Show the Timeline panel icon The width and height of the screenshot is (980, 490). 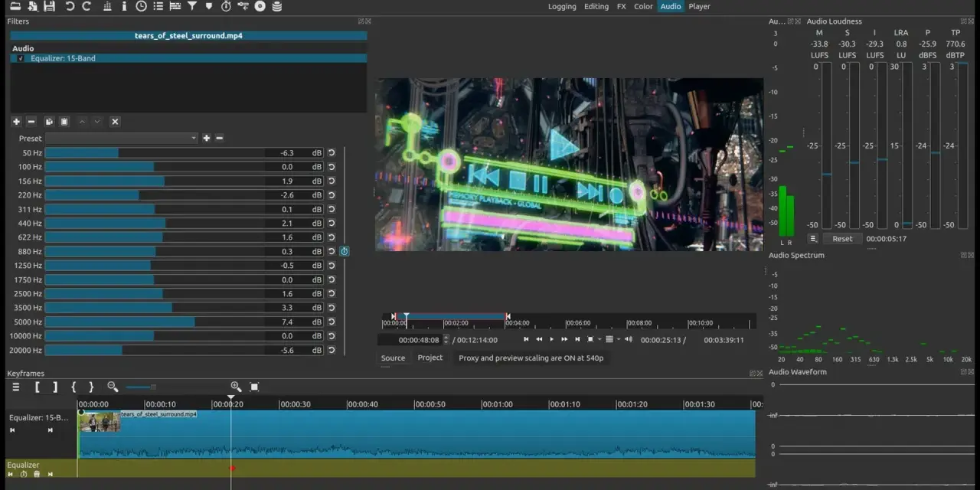tap(175, 6)
